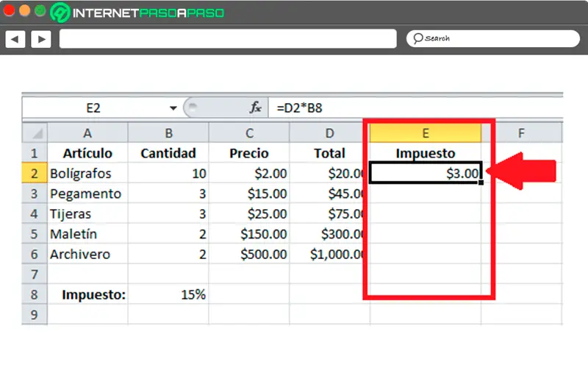588x368 pixels.
Task: Select the Impuesto: label in A8
Action: 87,295
